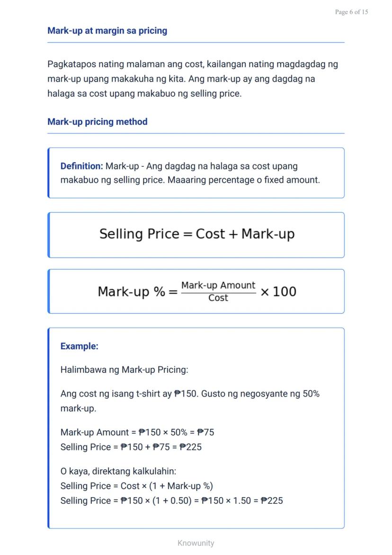Click the "Cost" denominator in the fraction
Screen dimensions: 392x555
click(218, 298)
